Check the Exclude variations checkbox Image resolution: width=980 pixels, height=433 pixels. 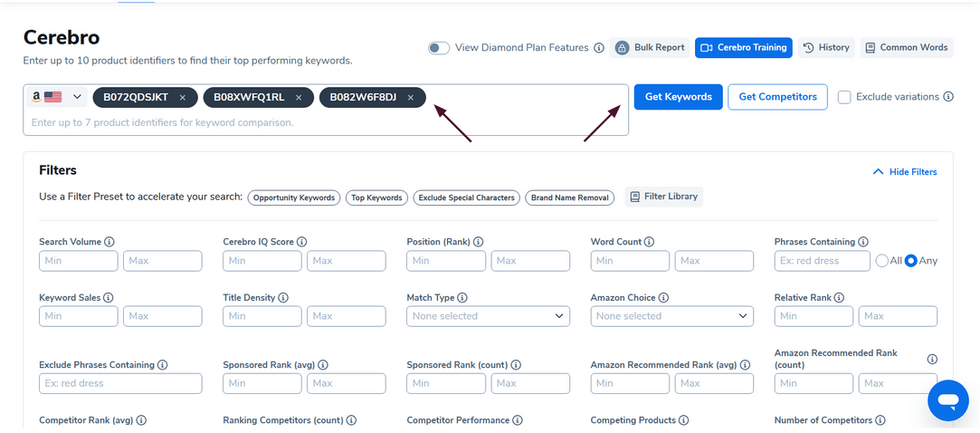[844, 97]
